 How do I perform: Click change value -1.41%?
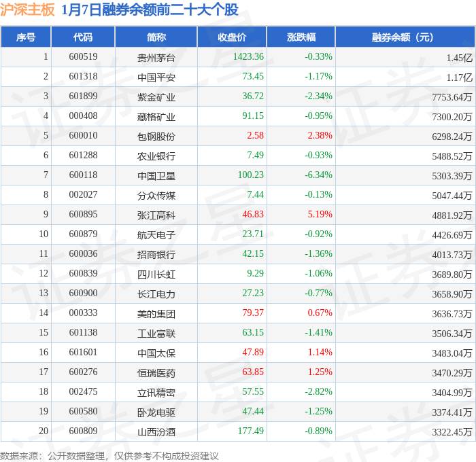318,332
